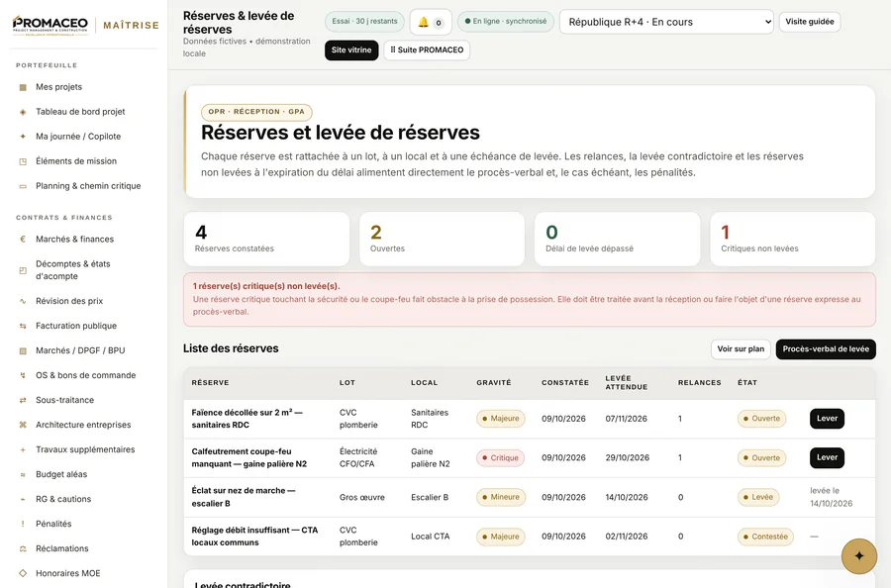Image resolution: width=891 pixels, height=588 pixels.
Task: Click the Budget aléas icon
Action: 23,474
